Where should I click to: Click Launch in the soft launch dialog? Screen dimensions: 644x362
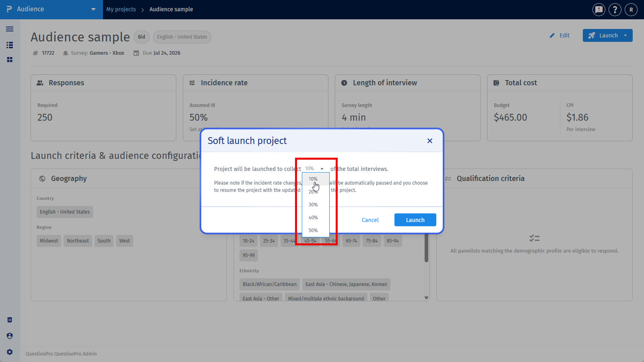[x=415, y=220]
